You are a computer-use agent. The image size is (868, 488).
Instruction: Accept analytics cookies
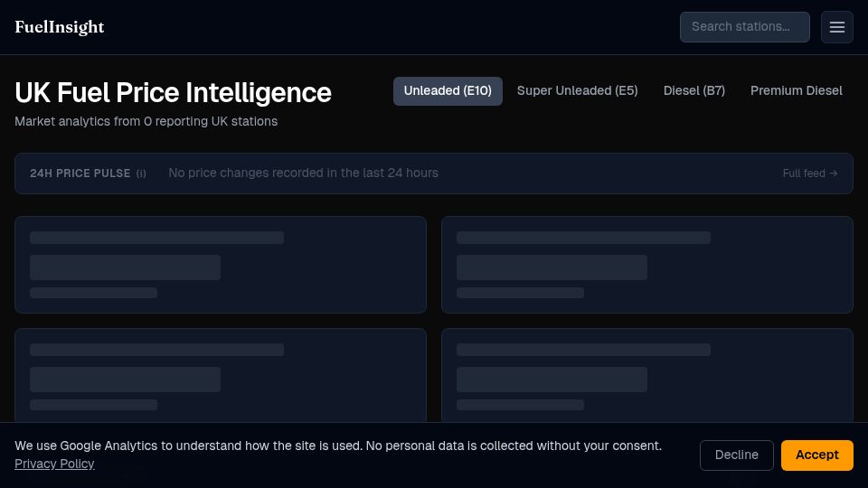click(816, 455)
